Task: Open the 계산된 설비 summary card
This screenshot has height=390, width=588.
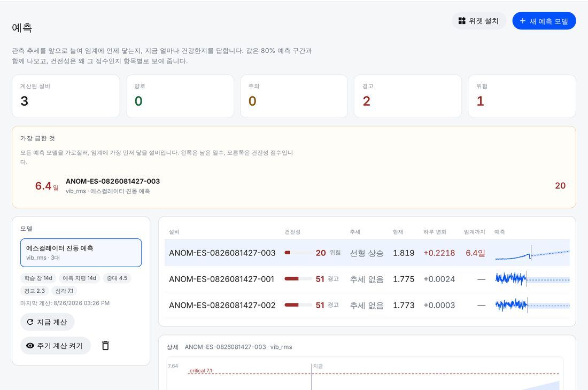Action: tap(66, 96)
